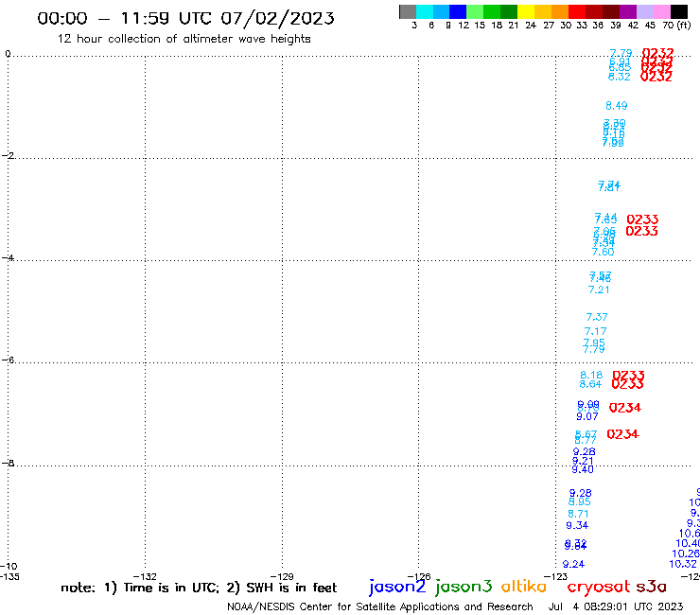
Task: Pick the purple legend swatch
Action: click(x=628, y=11)
